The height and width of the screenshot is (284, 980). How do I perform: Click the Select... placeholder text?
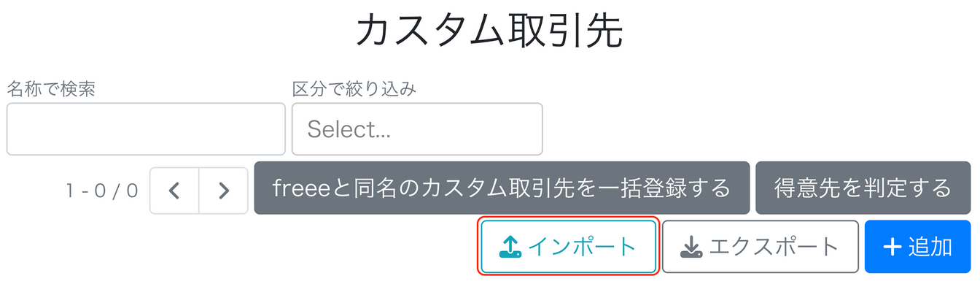tap(349, 129)
